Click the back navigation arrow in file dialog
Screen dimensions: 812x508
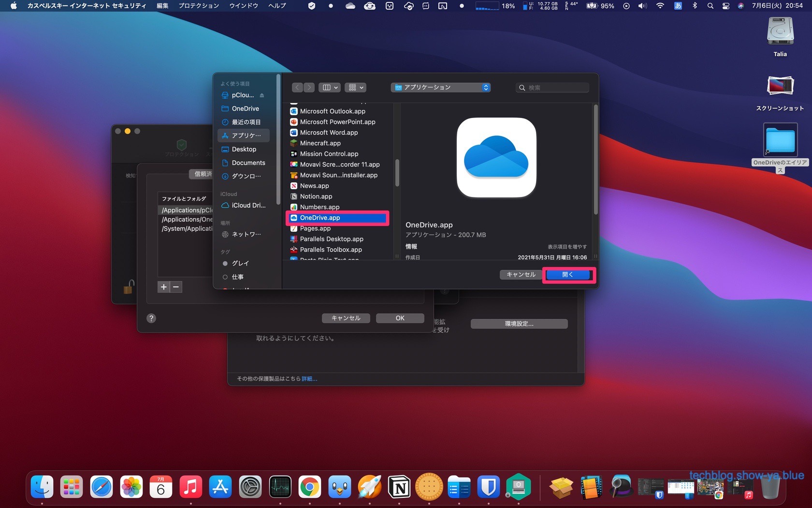[297, 88]
